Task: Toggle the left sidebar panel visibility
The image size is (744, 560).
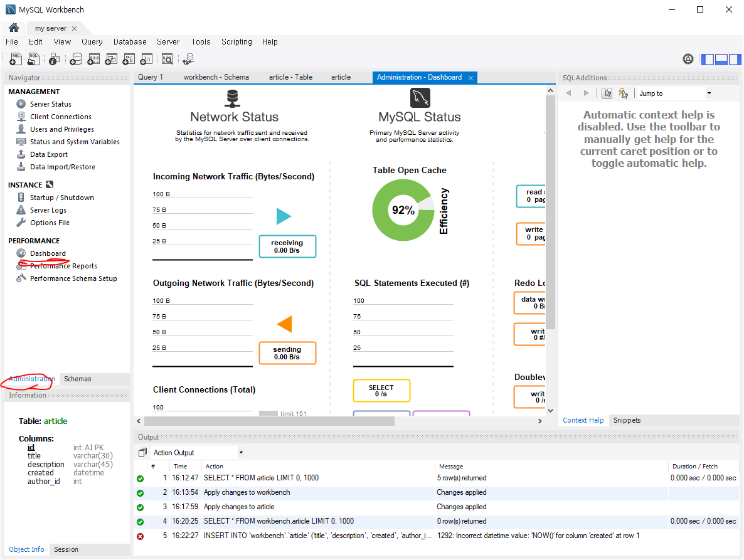Action: point(708,60)
